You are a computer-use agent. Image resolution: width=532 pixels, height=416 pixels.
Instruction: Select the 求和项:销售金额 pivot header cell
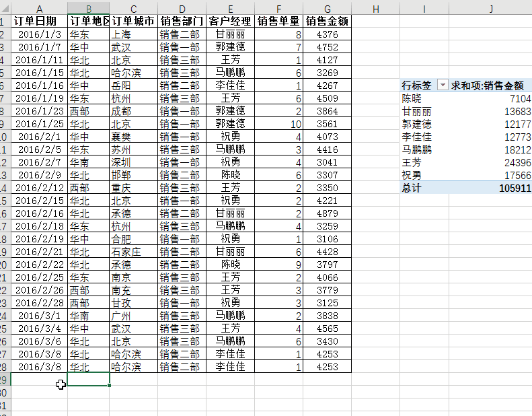point(490,85)
